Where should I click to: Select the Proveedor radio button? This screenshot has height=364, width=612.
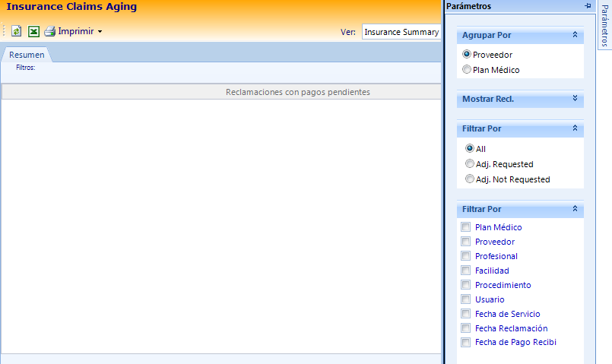(467, 55)
